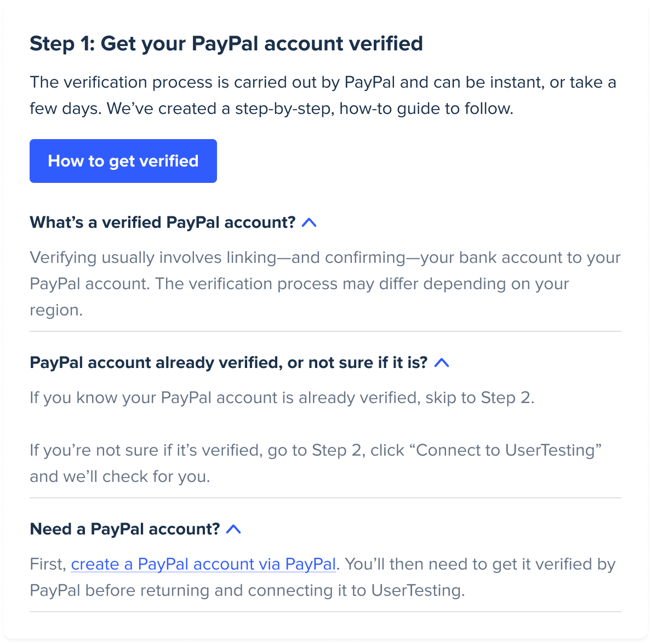Collapse chevron beside What's a verified PayPal account
The image size is (651, 644).
[x=310, y=223]
